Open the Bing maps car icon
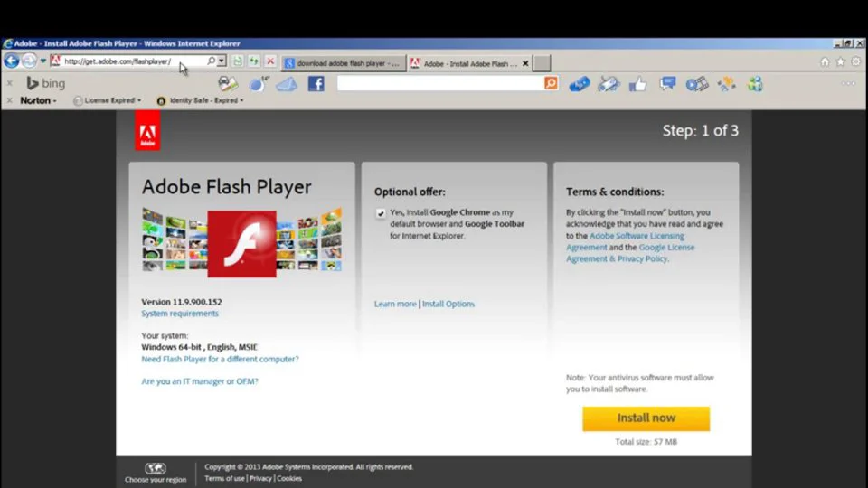868x488 pixels. point(228,84)
